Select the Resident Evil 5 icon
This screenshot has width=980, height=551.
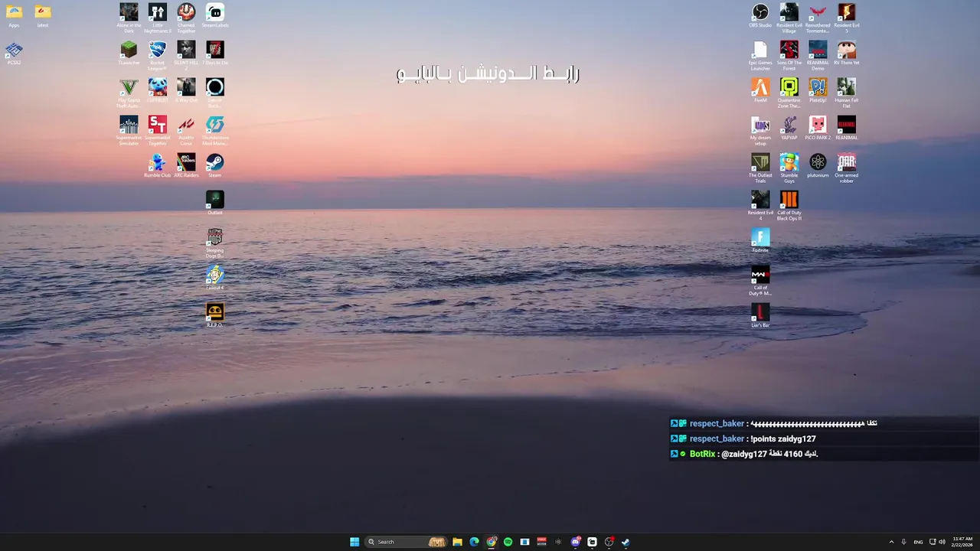point(847,18)
